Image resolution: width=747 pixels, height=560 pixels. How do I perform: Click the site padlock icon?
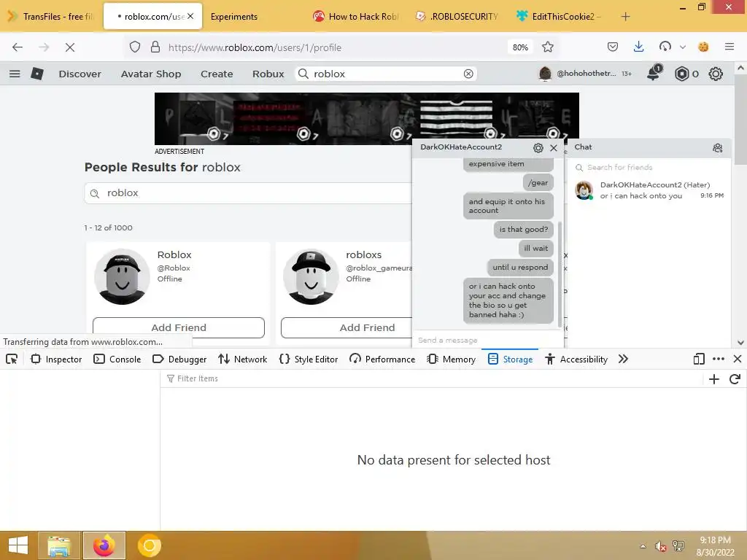click(155, 47)
